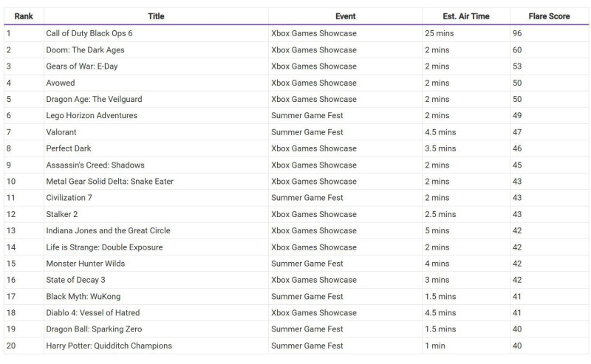This screenshot has width=591, height=364.
Task: Click the Doom: The Dark Ages title cell
Action: pos(85,50)
